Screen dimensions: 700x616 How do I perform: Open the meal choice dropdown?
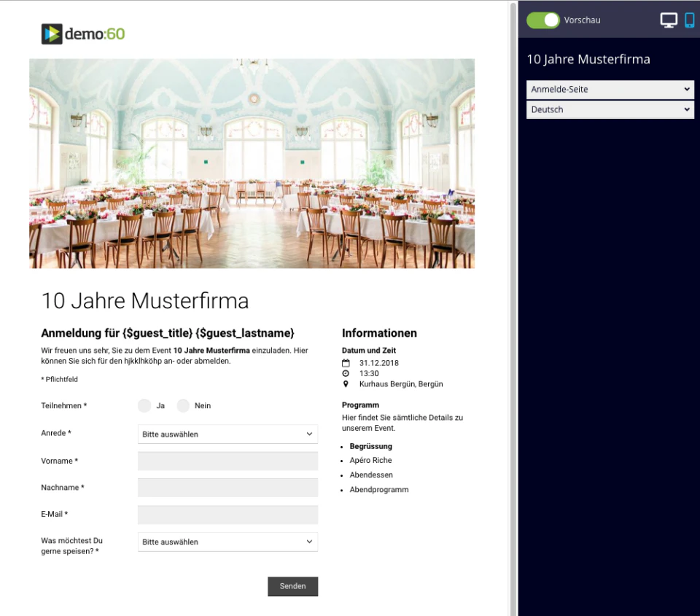point(227,542)
